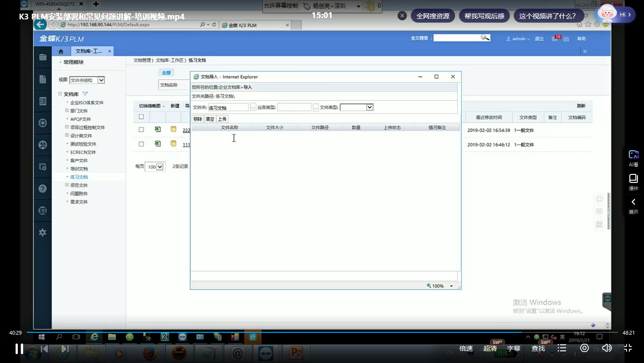Viewport: 644px width, 363px height.
Task: Dismiss the AI suggestion bar X button
Action: pyautogui.click(x=402, y=16)
